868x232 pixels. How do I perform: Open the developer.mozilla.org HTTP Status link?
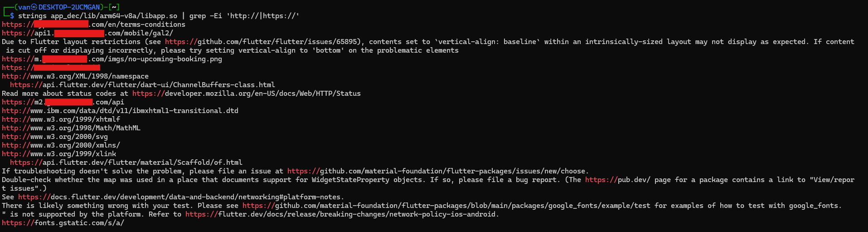(x=247, y=94)
